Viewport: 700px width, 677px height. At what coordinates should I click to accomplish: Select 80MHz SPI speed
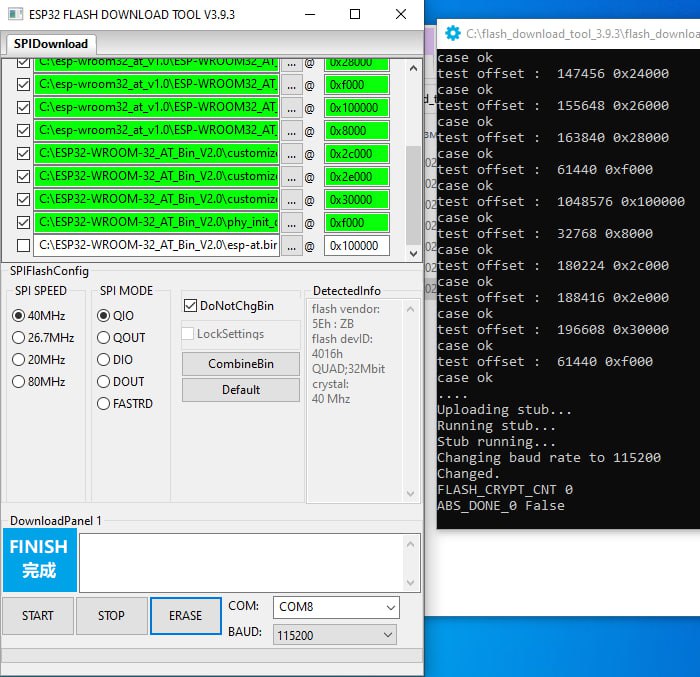coord(18,382)
